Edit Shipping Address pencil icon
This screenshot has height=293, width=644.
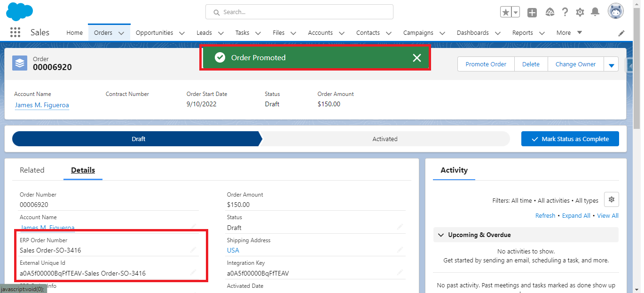click(400, 250)
